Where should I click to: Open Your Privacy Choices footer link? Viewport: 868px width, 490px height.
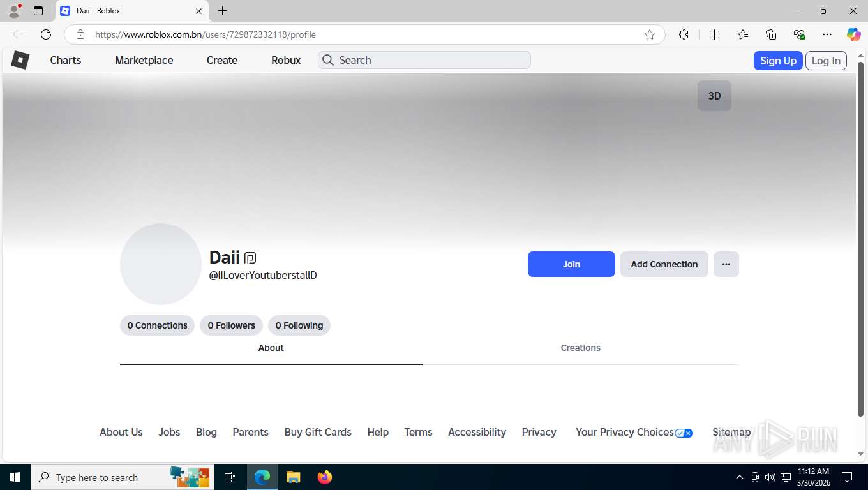pos(625,432)
